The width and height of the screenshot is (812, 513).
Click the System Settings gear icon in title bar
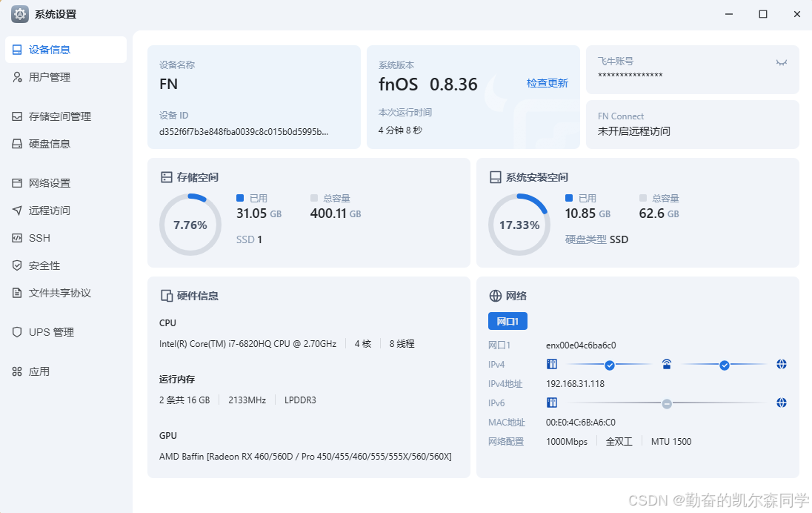point(20,14)
